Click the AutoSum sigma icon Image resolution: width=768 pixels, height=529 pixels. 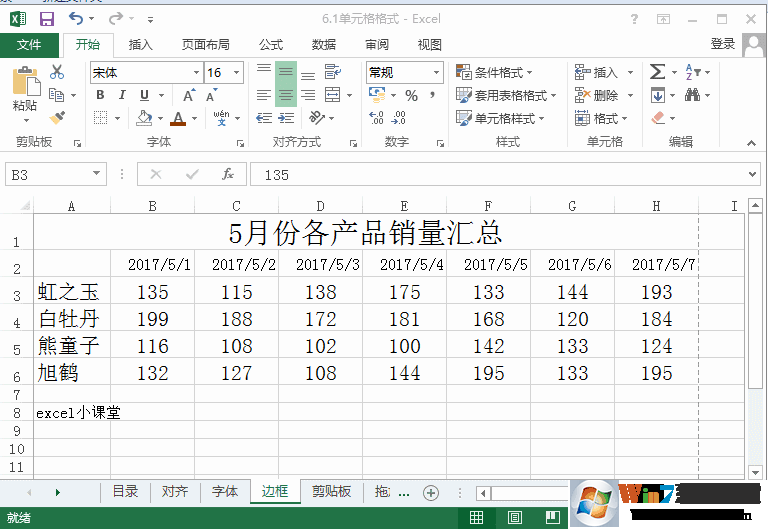(x=657, y=72)
